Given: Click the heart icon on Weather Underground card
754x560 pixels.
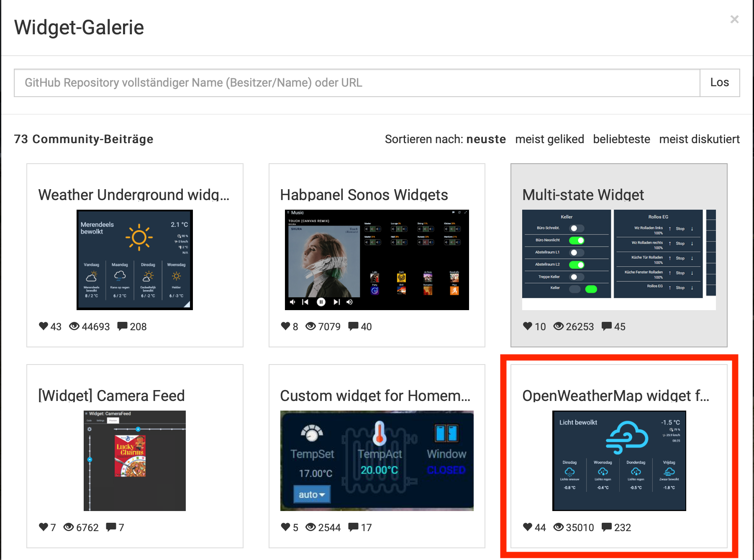Looking at the screenshot, I should pyautogui.click(x=44, y=326).
